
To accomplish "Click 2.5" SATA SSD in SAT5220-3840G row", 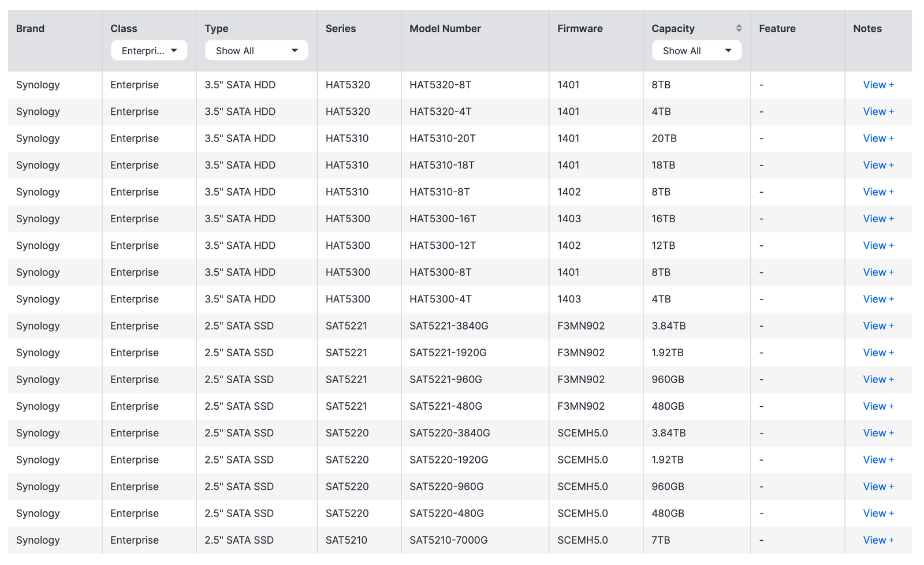I will click(x=239, y=433).
